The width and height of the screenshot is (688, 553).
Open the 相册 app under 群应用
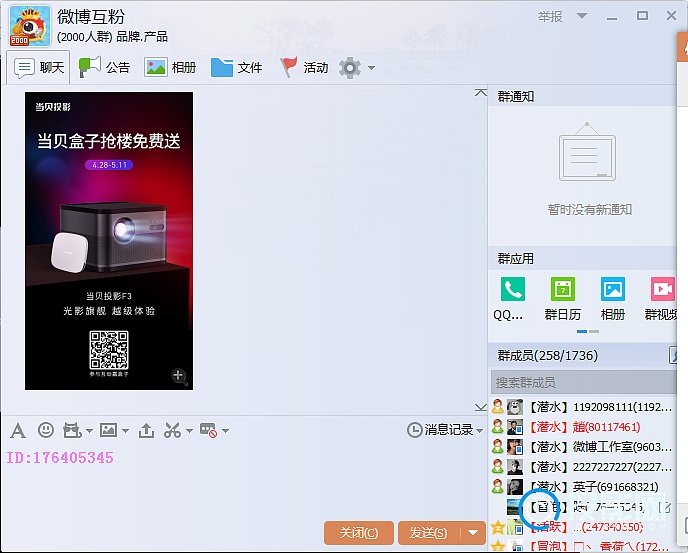tap(612, 297)
